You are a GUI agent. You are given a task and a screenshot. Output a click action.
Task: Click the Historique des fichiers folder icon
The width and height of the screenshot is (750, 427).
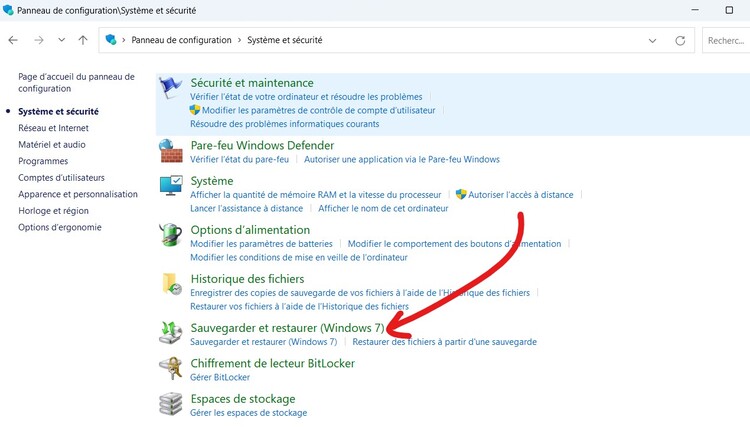tap(171, 284)
